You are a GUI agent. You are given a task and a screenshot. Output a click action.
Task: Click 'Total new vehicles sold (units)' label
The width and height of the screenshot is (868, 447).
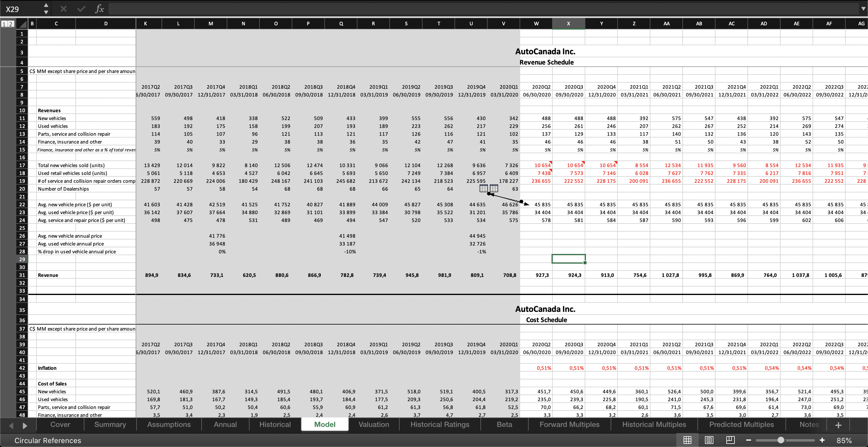pos(71,165)
